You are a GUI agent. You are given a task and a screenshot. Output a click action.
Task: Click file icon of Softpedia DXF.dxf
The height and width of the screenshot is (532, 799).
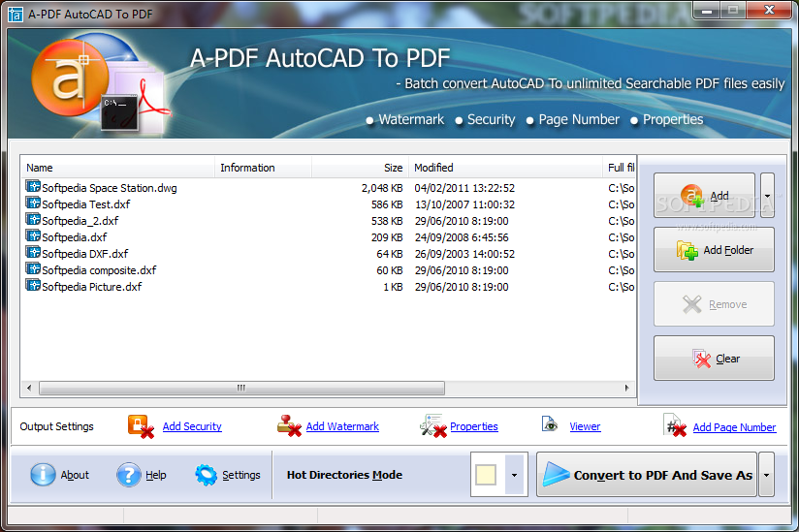tap(33, 252)
